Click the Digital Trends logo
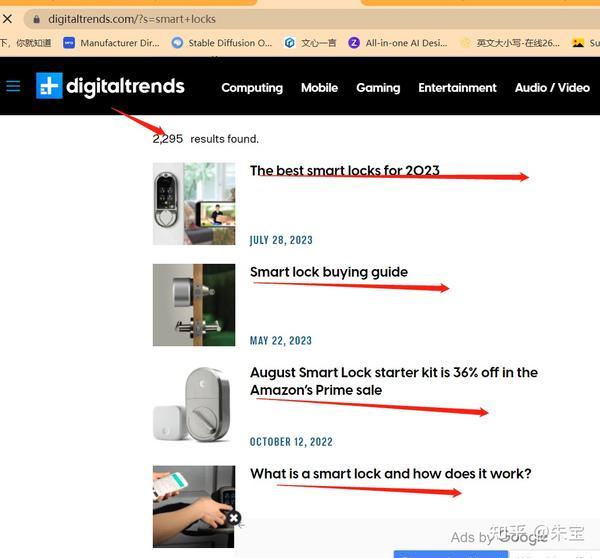 pos(110,86)
